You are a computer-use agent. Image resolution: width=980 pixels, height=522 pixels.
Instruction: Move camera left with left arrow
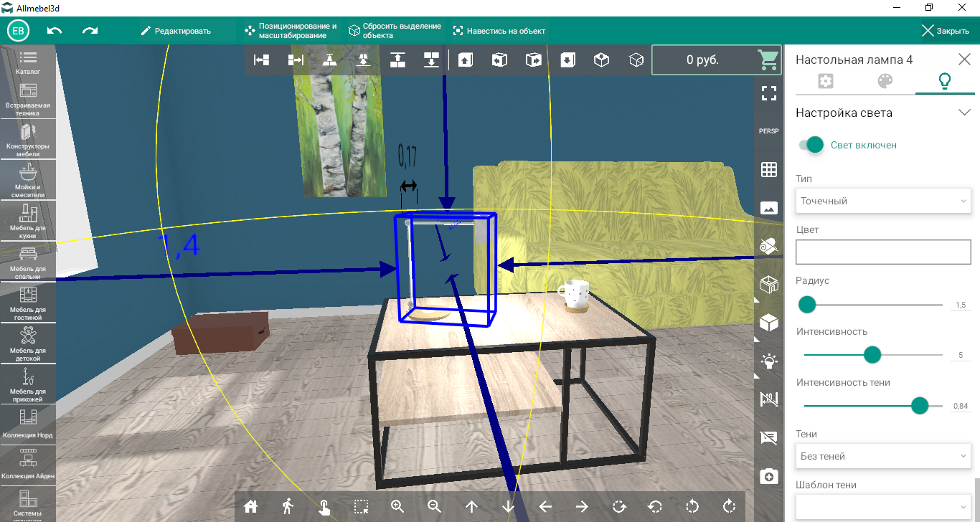point(545,506)
